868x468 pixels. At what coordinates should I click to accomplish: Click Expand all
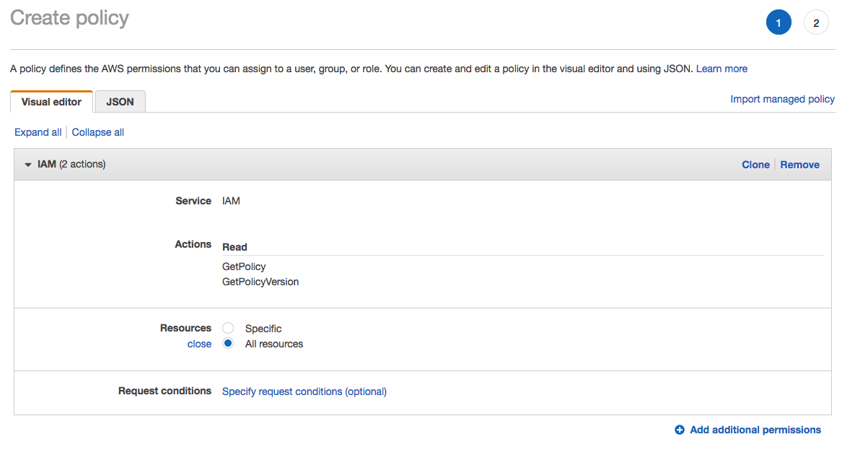coord(38,132)
